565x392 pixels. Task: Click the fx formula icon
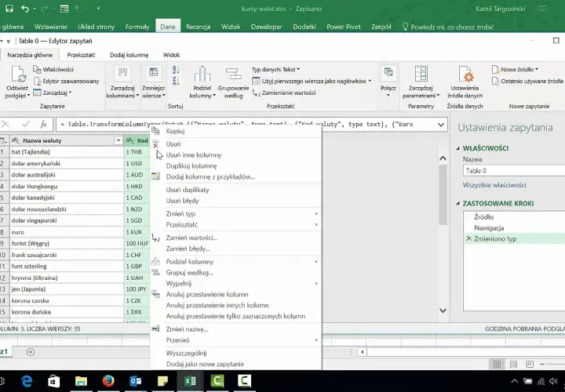pos(43,124)
